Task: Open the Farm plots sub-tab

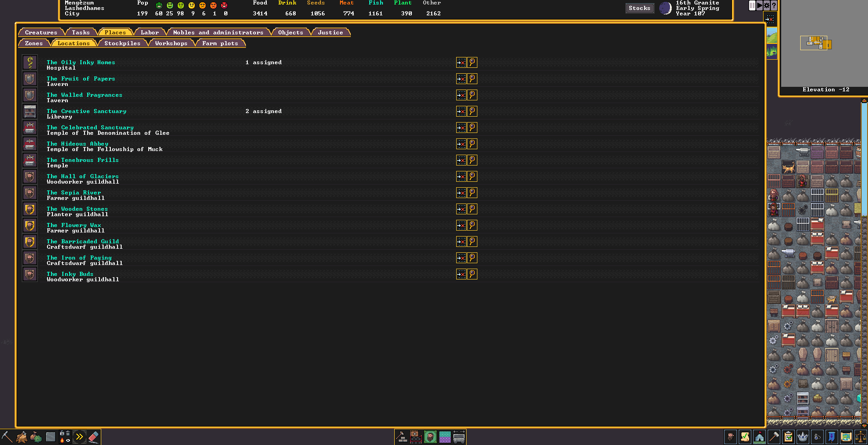Action: pyautogui.click(x=220, y=43)
